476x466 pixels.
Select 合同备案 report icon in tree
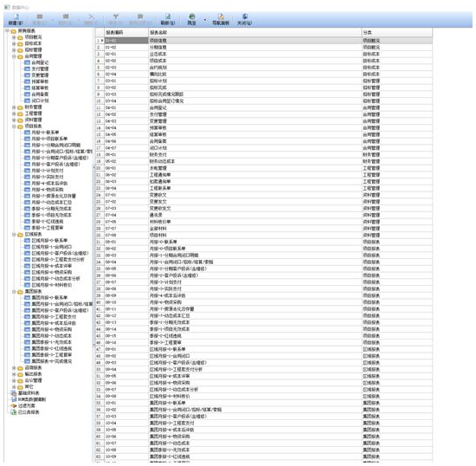pyautogui.click(x=27, y=94)
